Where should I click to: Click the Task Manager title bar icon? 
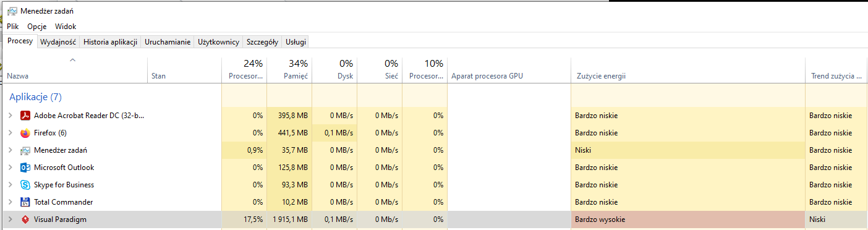(x=12, y=11)
